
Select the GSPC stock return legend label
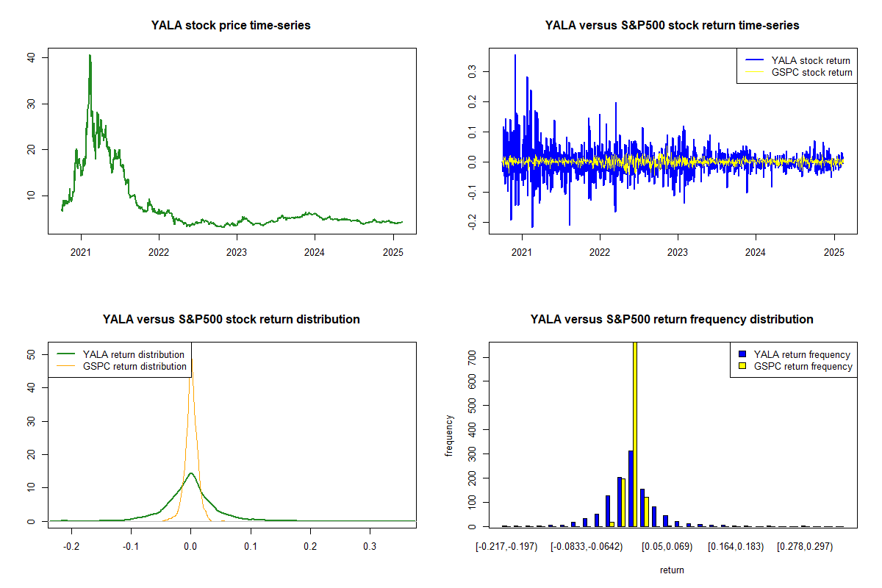tap(811, 72)
